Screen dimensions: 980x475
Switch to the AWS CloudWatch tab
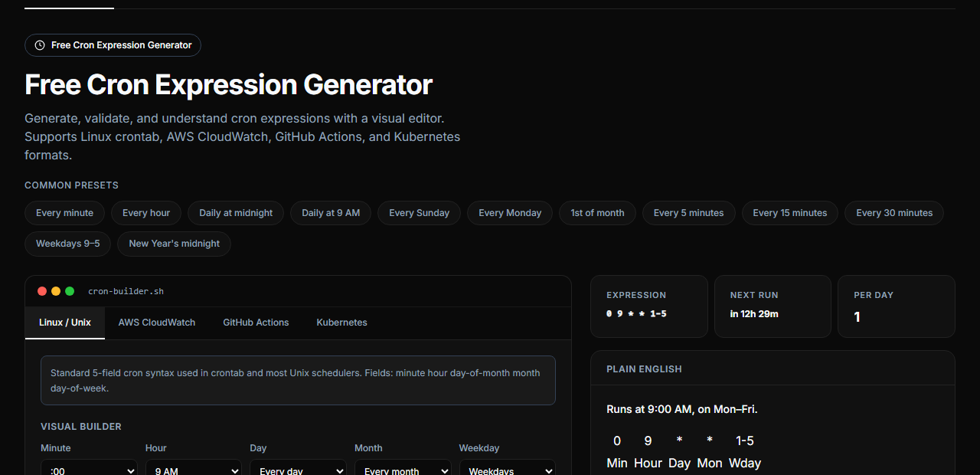tap(157, 323)
